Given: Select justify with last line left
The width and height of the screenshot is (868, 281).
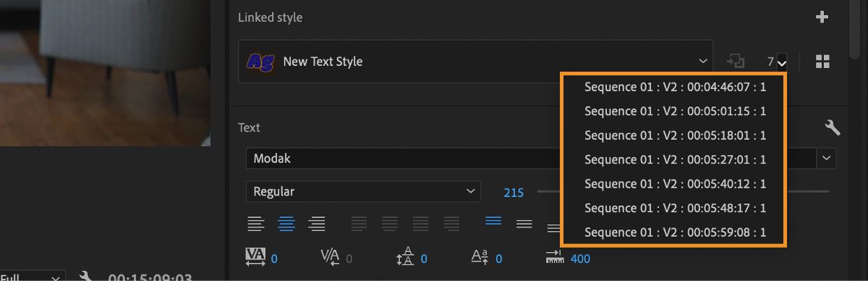Looking at the screenshot, I should click(359, 224).
